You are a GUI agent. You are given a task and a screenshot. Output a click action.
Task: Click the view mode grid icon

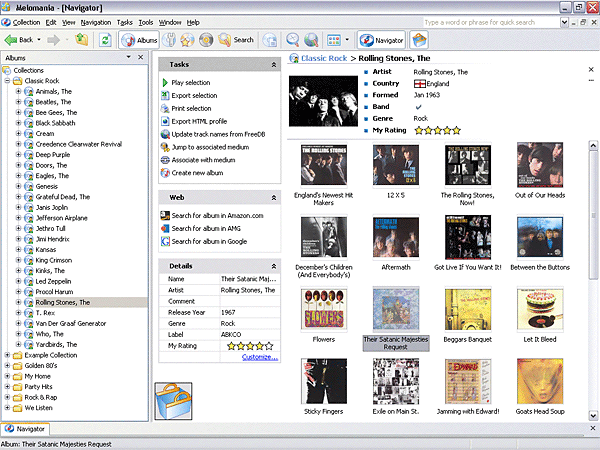[x=334, y=40]
